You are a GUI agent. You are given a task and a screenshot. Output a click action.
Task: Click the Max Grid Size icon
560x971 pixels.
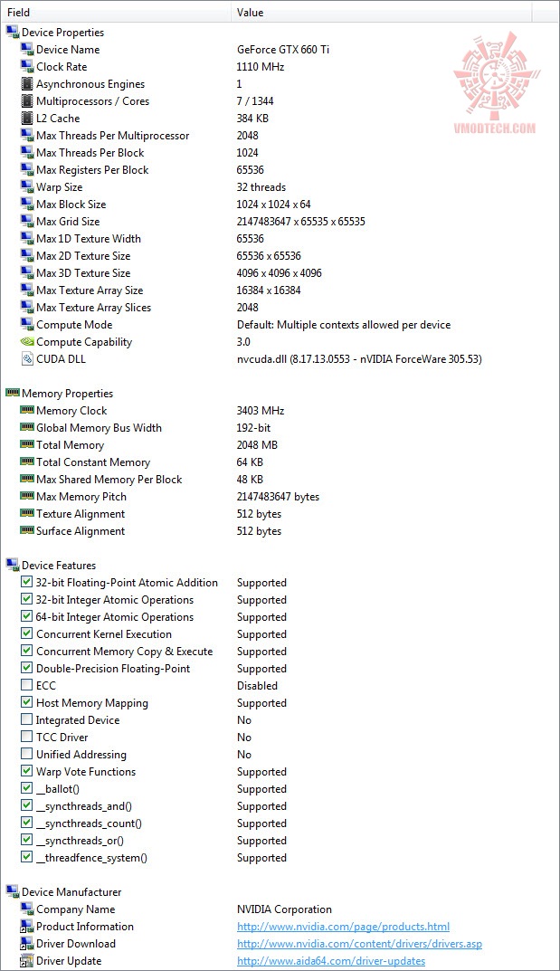pos(26,221)
